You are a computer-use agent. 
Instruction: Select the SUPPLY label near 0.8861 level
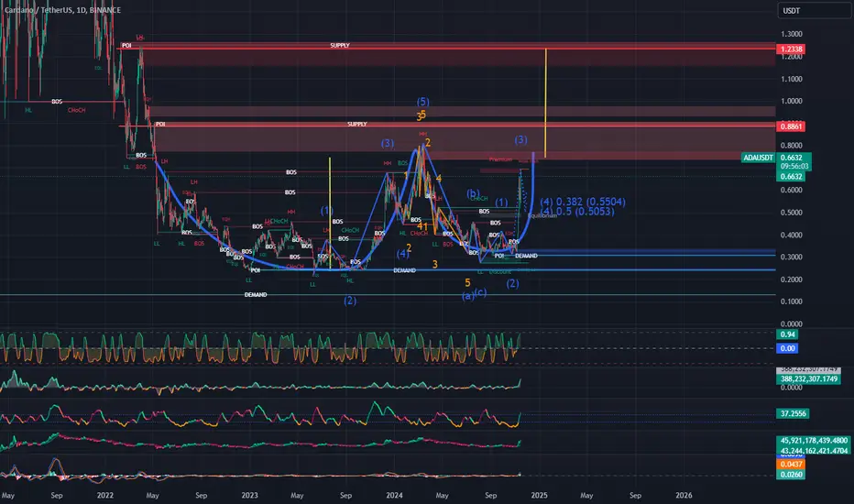tap(357, 125)
